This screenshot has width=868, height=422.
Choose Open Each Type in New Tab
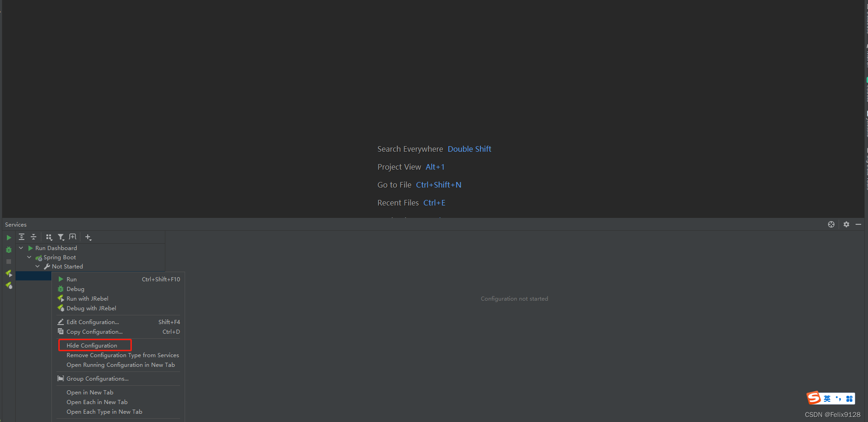[x=118, y=411]
